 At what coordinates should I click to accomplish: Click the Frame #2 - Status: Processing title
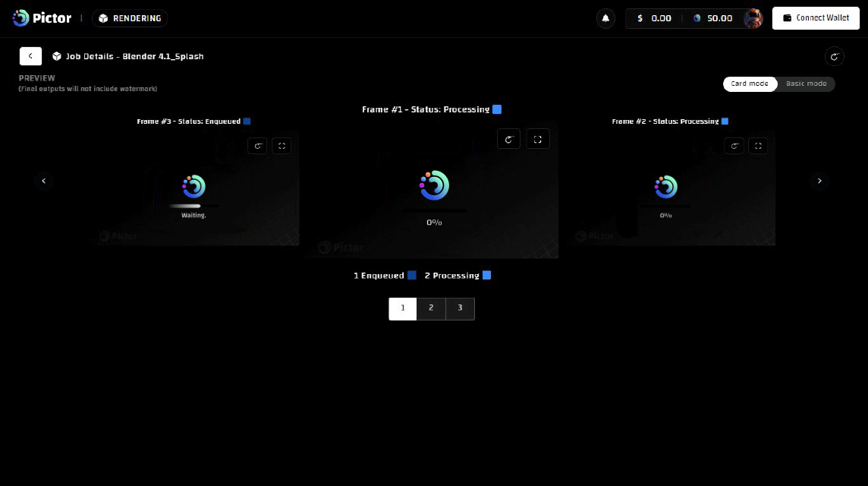[x=665, y=121]
